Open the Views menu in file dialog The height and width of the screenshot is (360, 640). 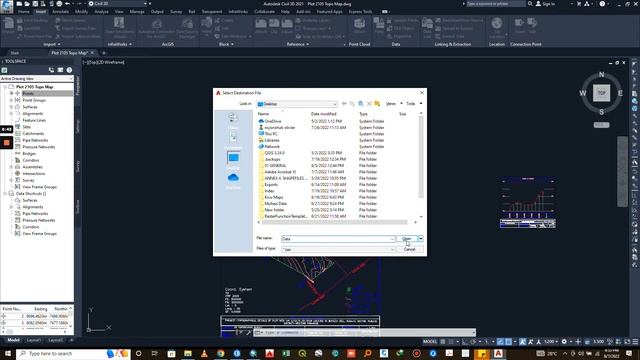[x=393, y=104]
